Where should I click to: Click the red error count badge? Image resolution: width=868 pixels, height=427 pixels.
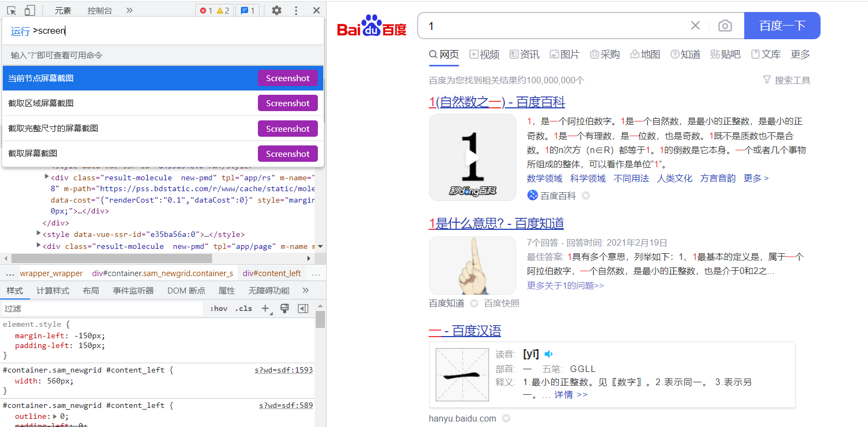point(206,10)
